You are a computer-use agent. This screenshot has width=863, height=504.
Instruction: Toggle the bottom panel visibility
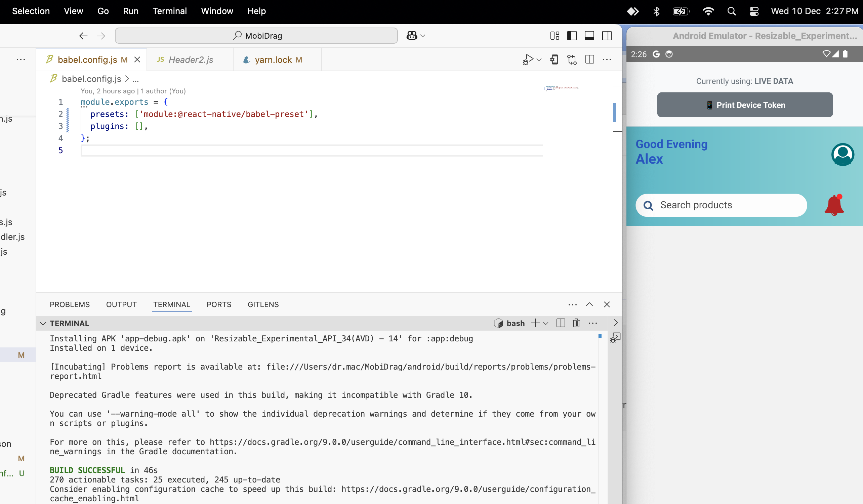tap(589, 36)
